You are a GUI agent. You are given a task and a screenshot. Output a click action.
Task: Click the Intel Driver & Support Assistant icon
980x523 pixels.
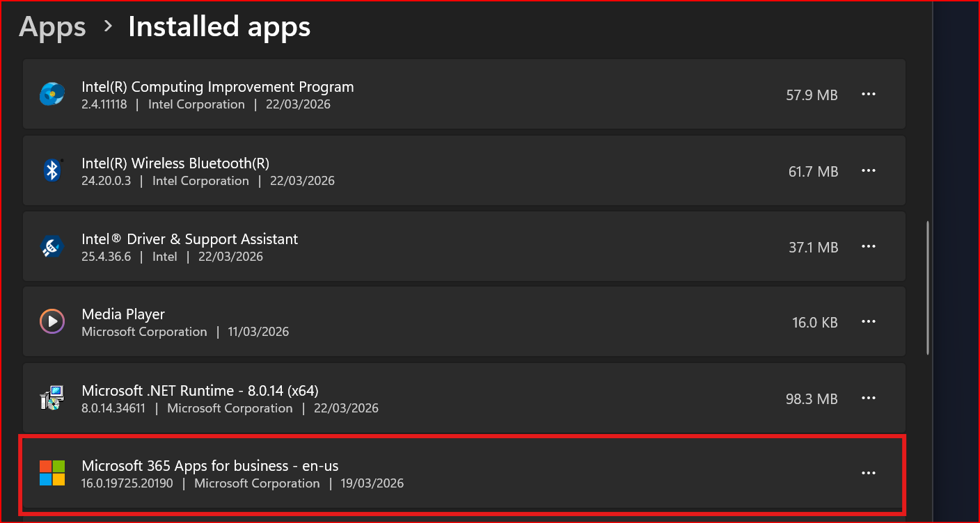pos(52,246)
